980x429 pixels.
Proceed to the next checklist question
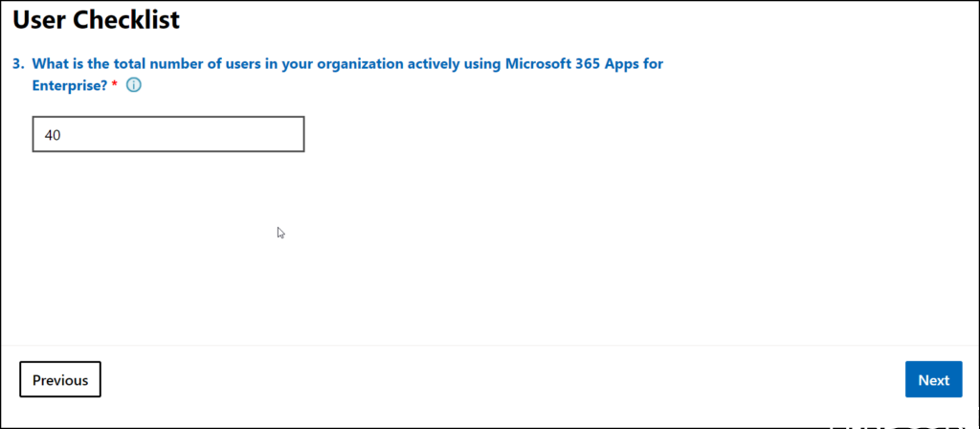(x=933, y=379)
